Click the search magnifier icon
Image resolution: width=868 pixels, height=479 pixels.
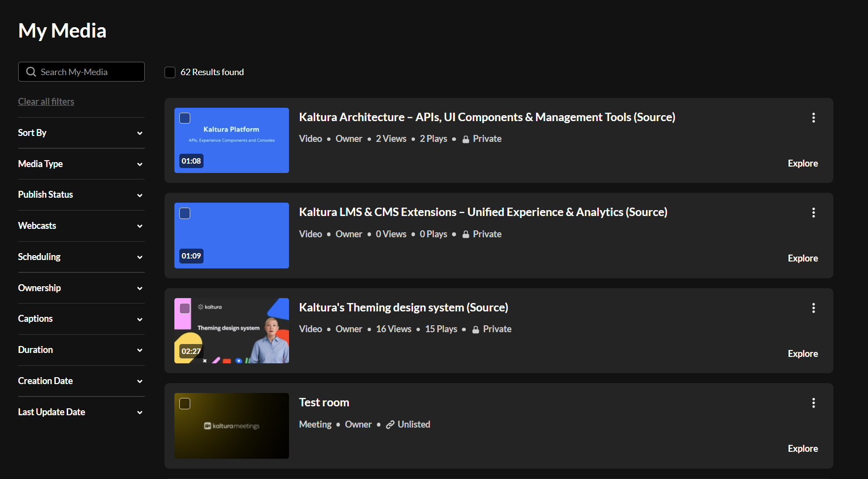click(x=31, y=72)
